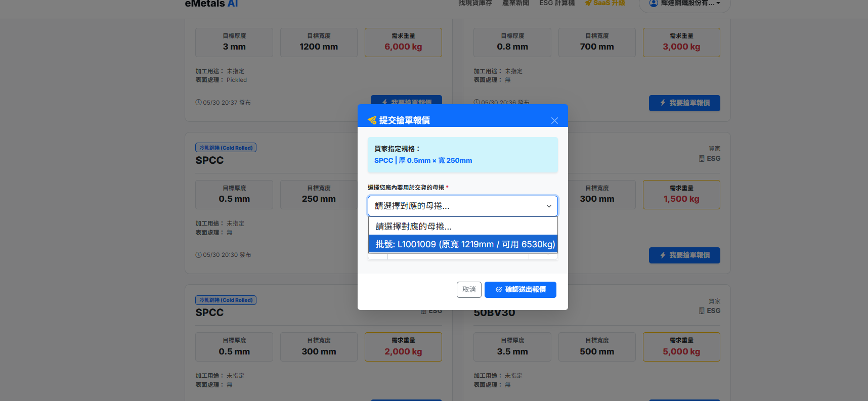Click lightning icon on 3,000 kg card button

(663, 103)
